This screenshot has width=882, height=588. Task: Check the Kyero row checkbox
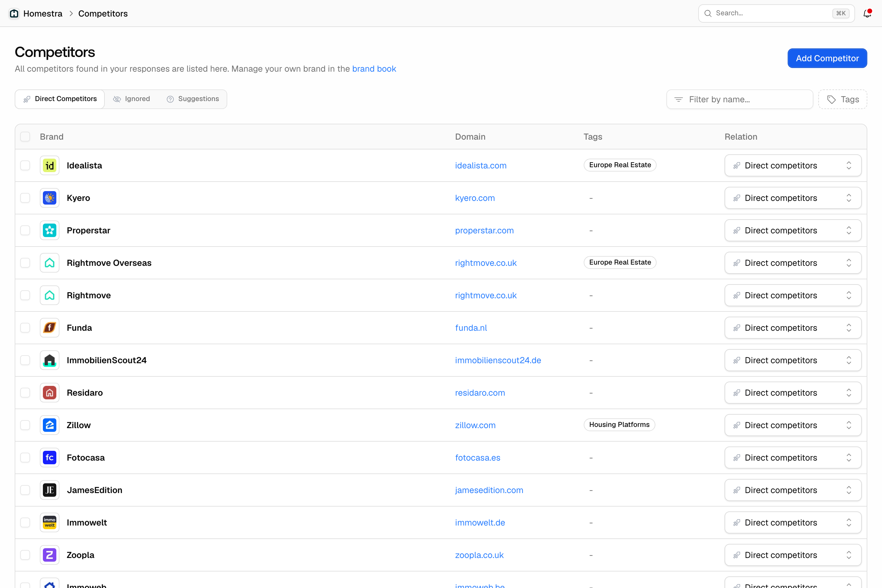25,198
